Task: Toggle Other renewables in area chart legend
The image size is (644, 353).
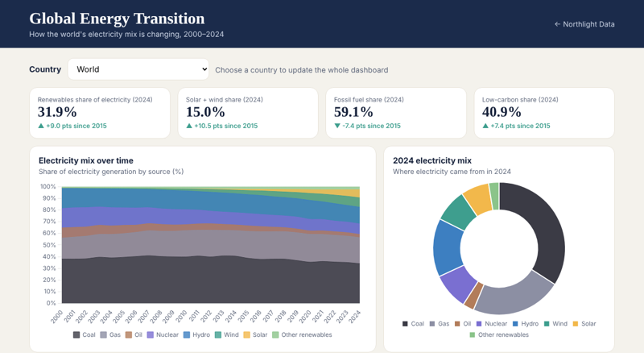Action: click(x=302, y=335)
